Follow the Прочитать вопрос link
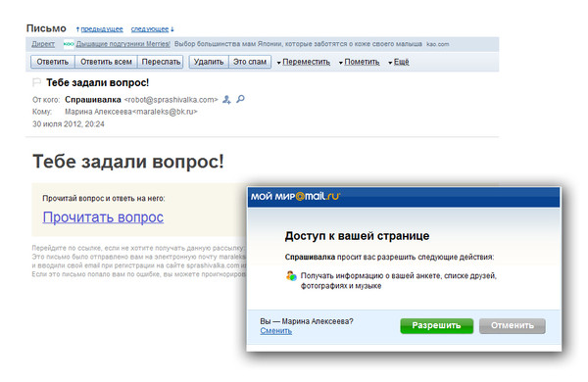This screenshot has height=382, width=588. [x=103, y=217]
